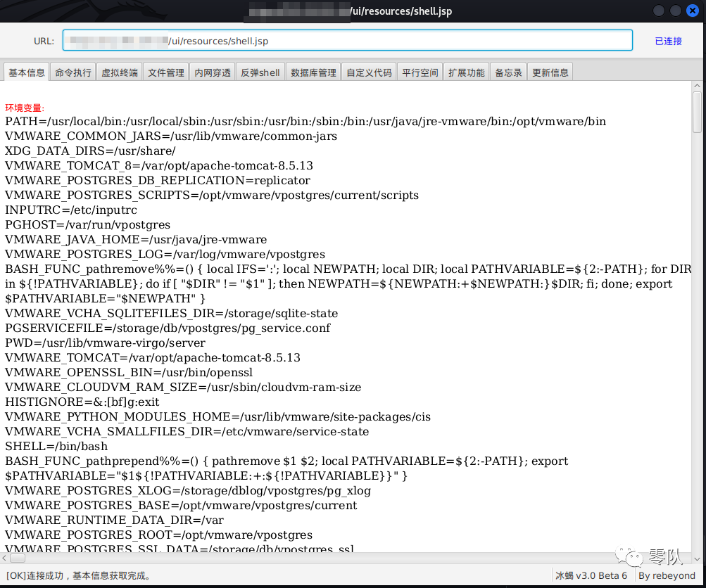Switch to the 备忘录 tab
This screenshot has width=706, height=588.
click(508, 72)
